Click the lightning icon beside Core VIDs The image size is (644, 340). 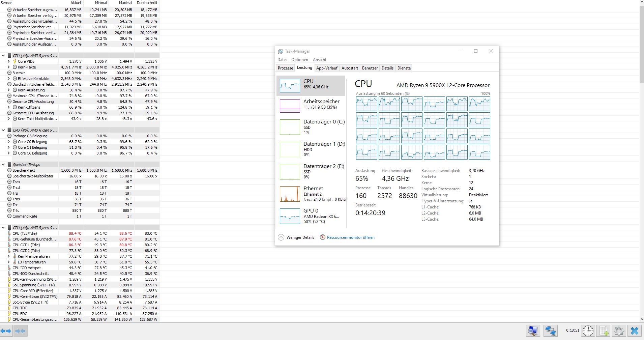click(14, 61)
